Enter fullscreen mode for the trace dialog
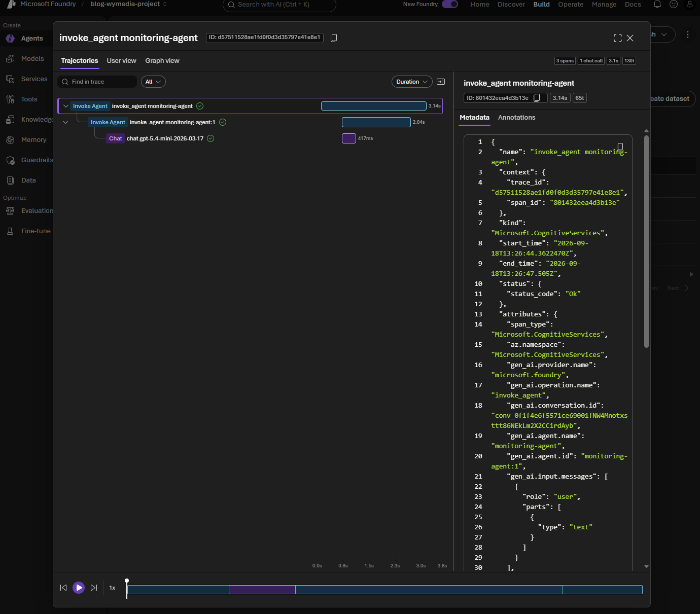 (617, 38)
